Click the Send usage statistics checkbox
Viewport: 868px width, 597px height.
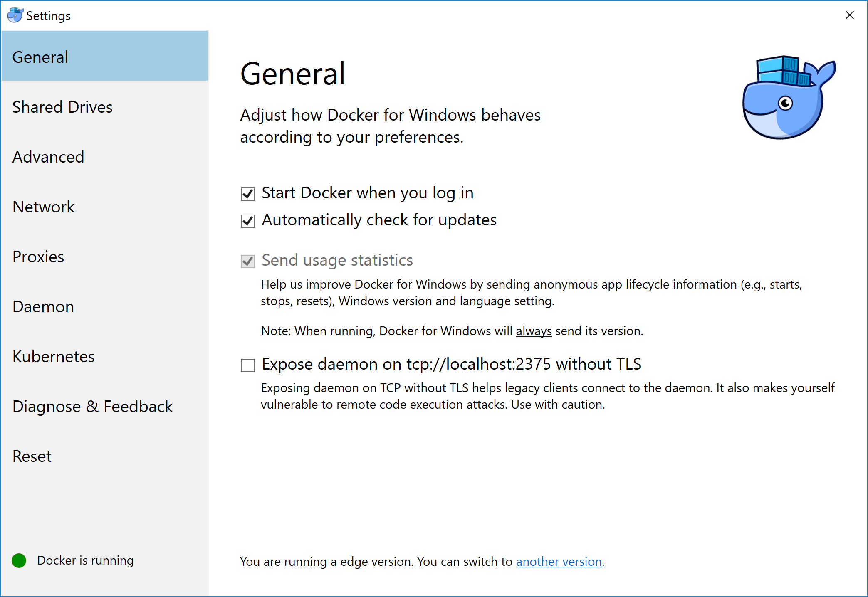[x=248, y=261]
